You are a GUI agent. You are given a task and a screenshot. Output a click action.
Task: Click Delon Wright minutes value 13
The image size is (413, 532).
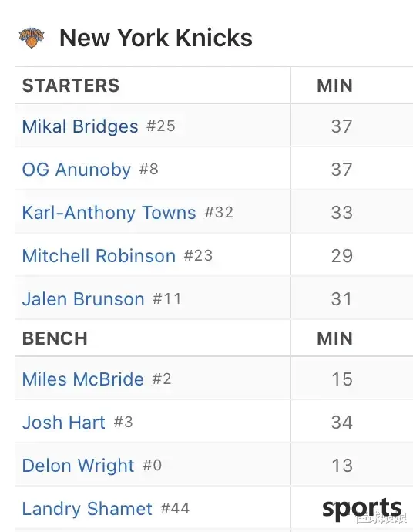coord(342,466)
